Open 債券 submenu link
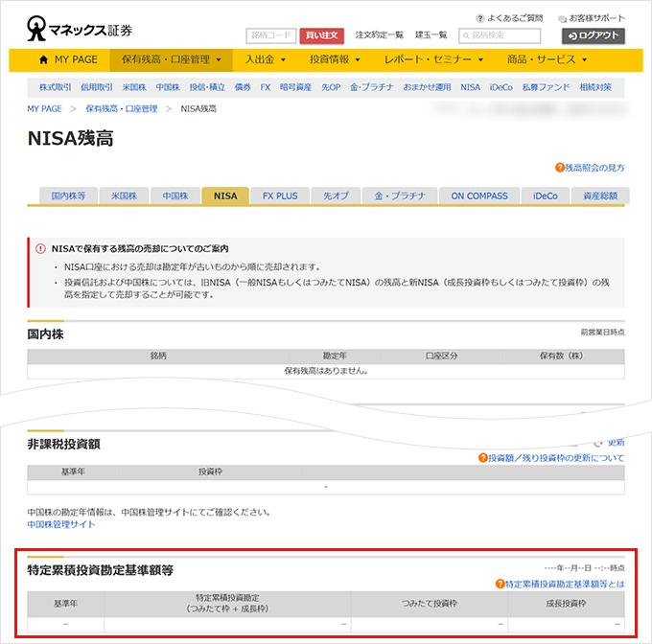 click(x=243, y=87)
